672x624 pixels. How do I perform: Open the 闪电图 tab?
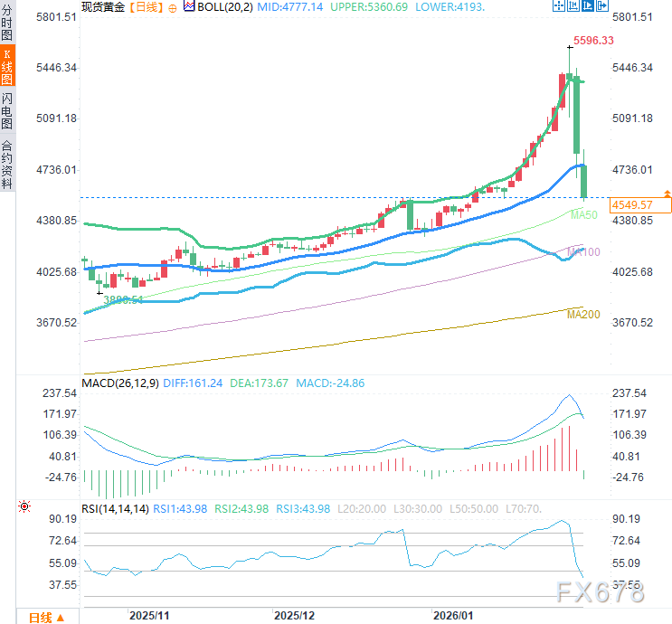pyautogui.click(x=7, y=111)
